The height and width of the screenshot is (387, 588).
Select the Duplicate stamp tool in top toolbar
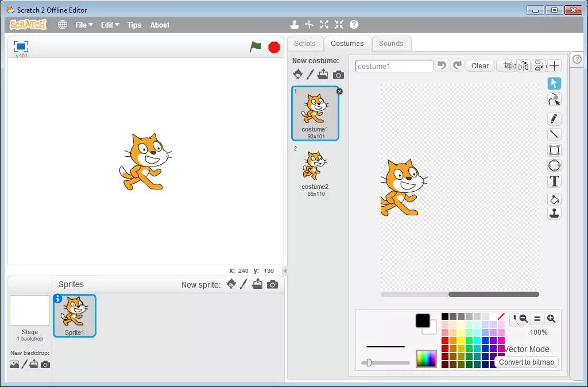click(295, 25)
